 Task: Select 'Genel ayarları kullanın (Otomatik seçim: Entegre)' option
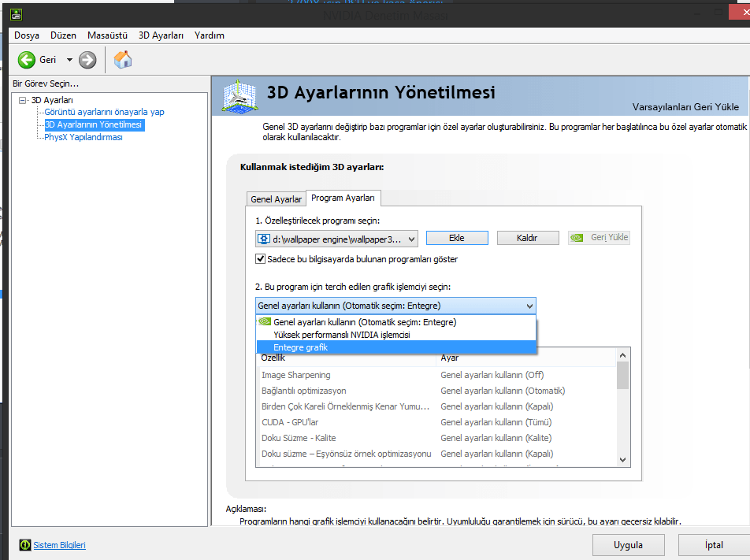(x=396, y=322)
